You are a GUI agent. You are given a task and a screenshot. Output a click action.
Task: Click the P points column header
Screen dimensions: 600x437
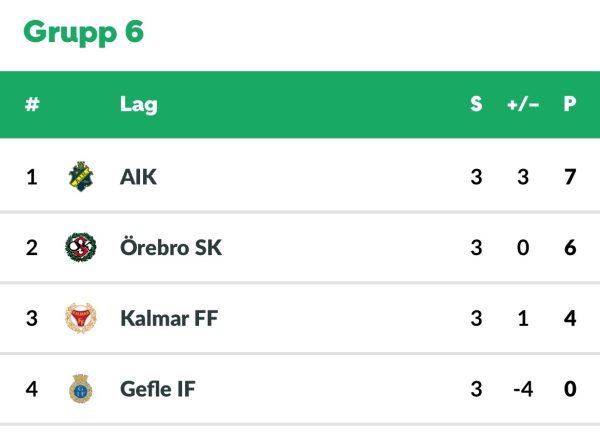pyautogui.click(x=570, y=104)
